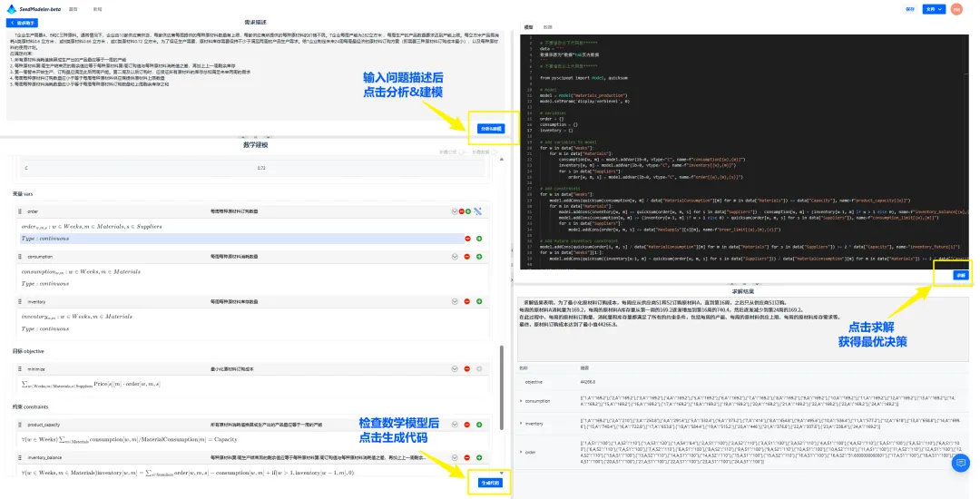Collapse the consumption variable section
Screen dimensions: 980x499
point(455,257)
